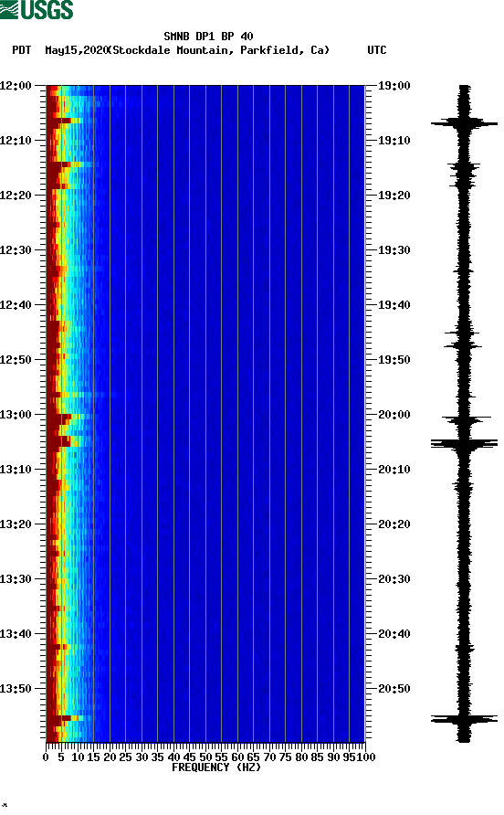This screenshot has height=815, width=504.
Task: Click the 19:40 UTC time label
Action: (394, 305)
